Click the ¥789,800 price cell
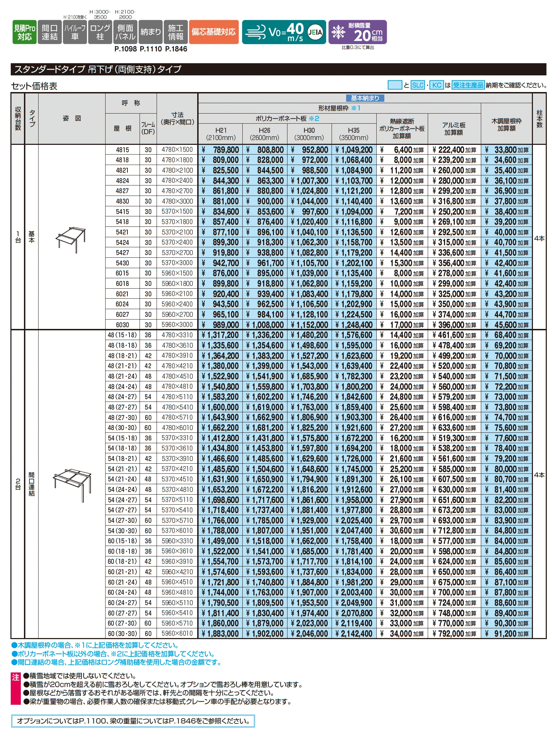 (x=221, y=150)
